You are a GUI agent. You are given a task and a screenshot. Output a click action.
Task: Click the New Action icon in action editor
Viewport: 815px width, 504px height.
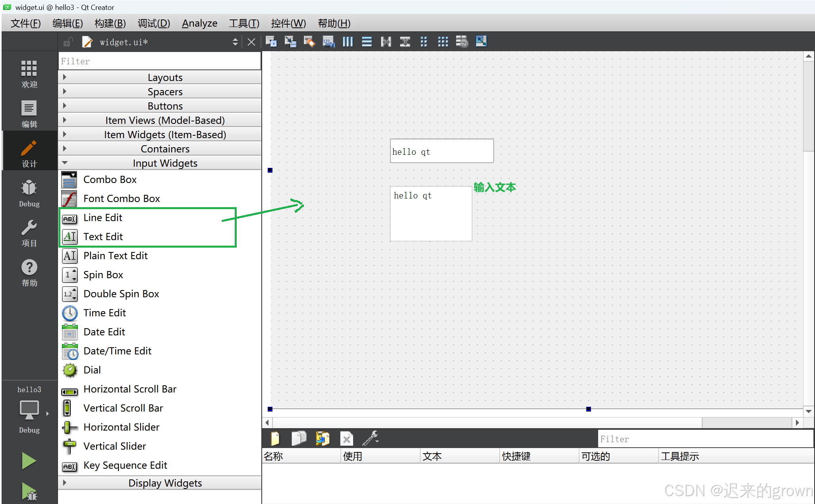[x=275, y=439]
